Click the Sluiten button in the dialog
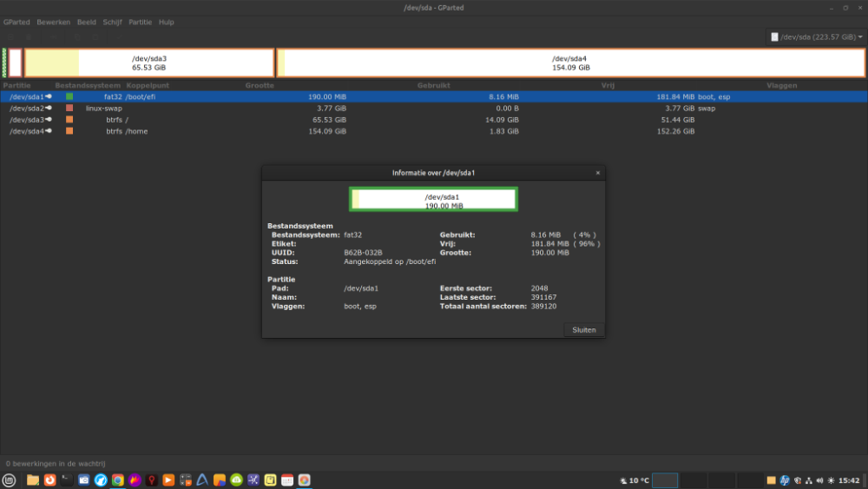Screen dimensions: 868x489 click(584, 330)
